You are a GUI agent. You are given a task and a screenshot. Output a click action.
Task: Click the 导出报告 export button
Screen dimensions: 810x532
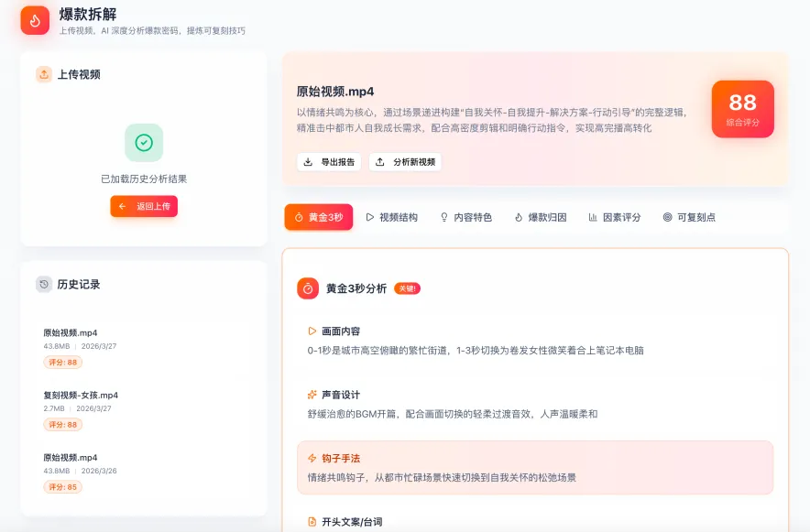pyautogui.click(x=330, y=161)
